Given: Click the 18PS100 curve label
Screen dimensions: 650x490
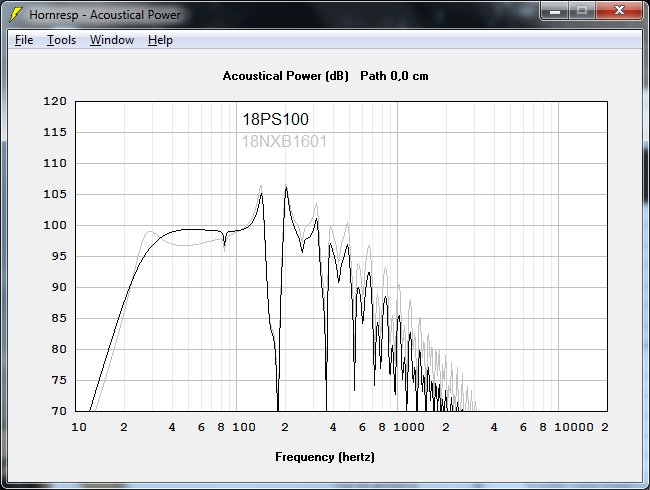Looking at the screenshot, I should (276, 119).
